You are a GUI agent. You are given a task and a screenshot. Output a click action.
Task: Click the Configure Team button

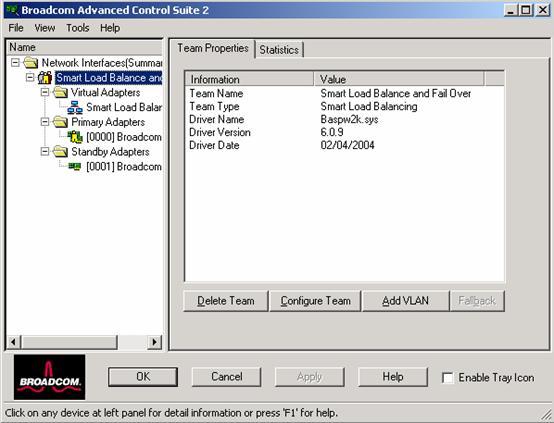[x=316, y=301]
